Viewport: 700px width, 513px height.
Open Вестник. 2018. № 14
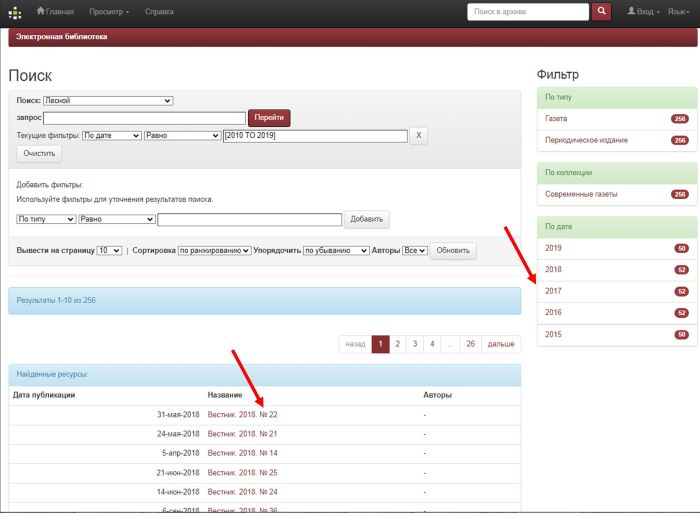click(x=242, y=453)
